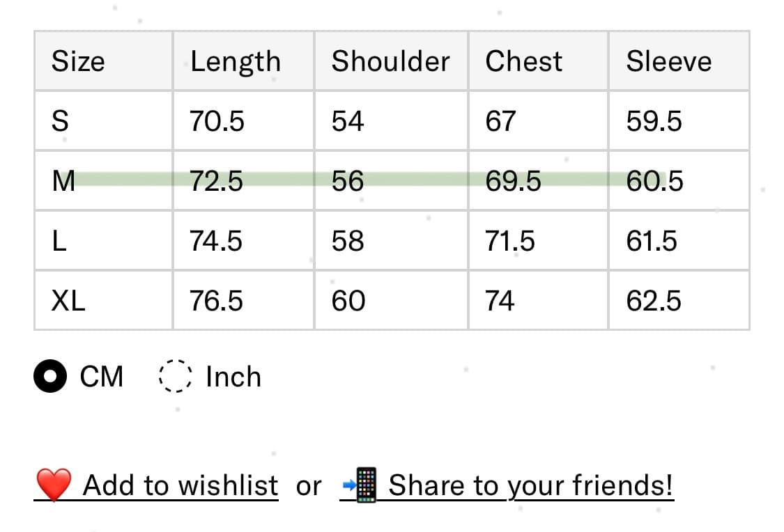784x532 pixels.
Task: Select the highlighted M size row
Action: [x=63, y=181]
